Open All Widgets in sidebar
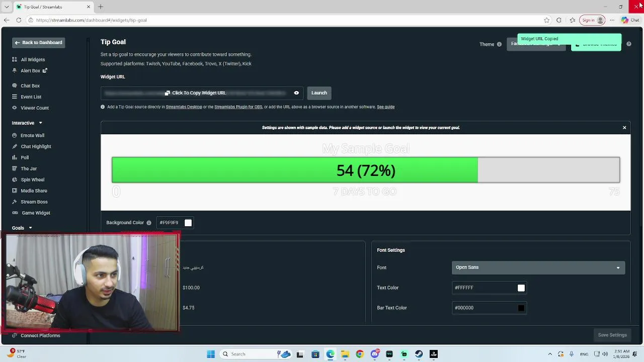The width and height of the screenshot is (644, 362). click(33, 59)
